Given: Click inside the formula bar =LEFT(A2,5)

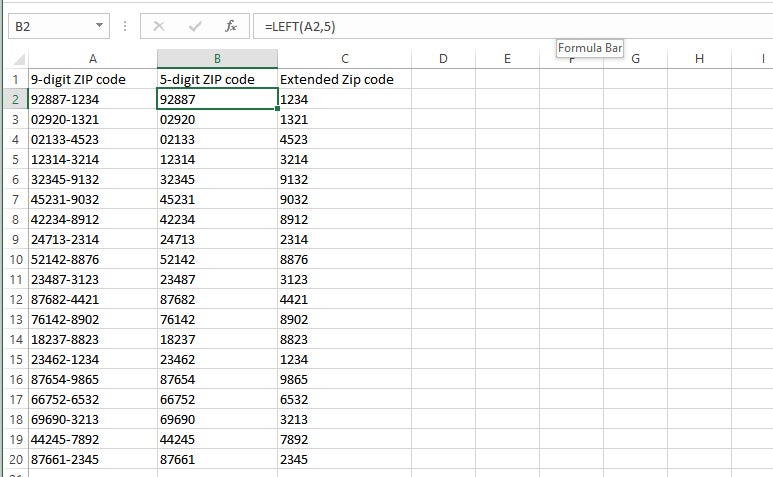Looking at the screenshot, I should tap(513, 26).
